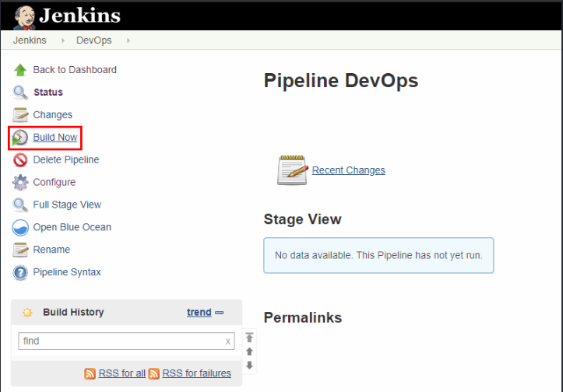Image resolution: width=563 pixels, height=392 pixels.
Task: Click the large Recent Changes notepad icon
Action: 292,170
